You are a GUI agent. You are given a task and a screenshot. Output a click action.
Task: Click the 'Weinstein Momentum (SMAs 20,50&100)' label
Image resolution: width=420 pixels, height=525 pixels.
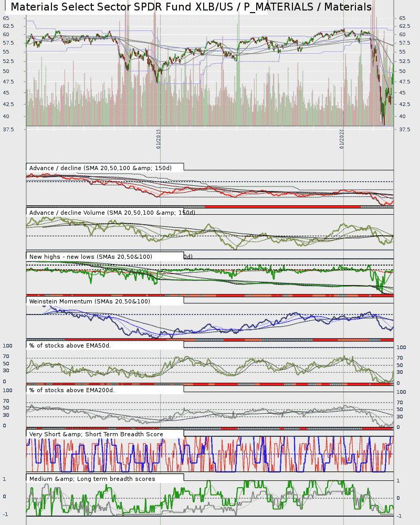pos(89,301)
